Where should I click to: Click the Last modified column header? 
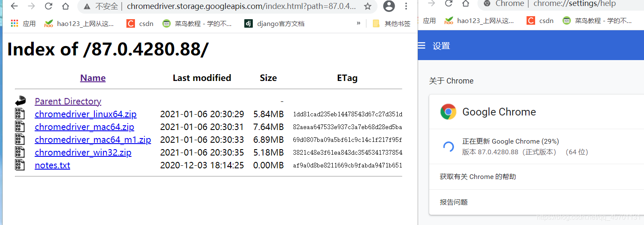tap(202, 78)
